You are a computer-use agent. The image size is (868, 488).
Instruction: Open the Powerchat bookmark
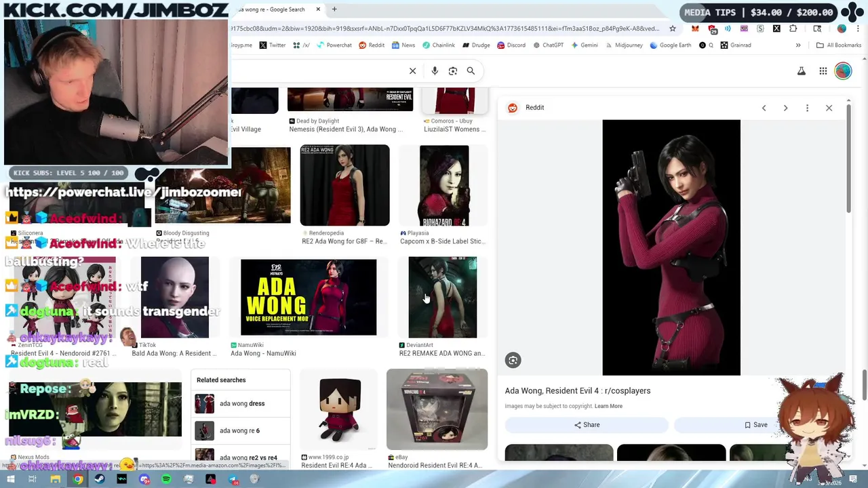pos(333,45)
